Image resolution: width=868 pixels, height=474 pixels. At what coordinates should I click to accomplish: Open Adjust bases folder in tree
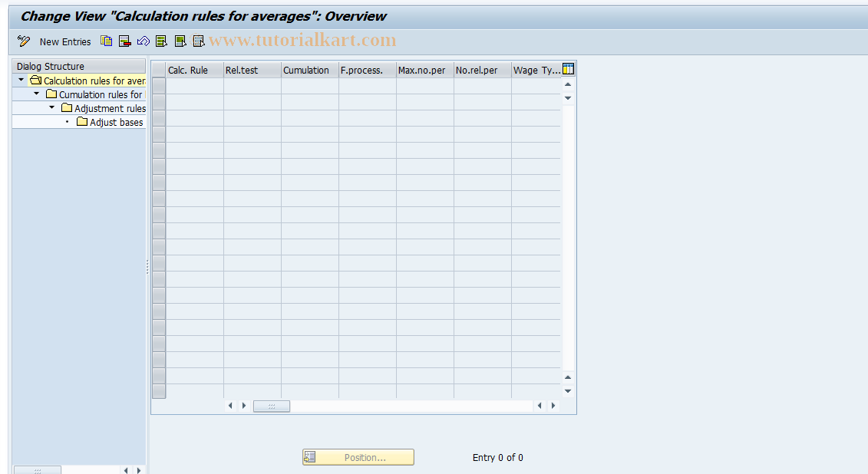coord(82,122)
